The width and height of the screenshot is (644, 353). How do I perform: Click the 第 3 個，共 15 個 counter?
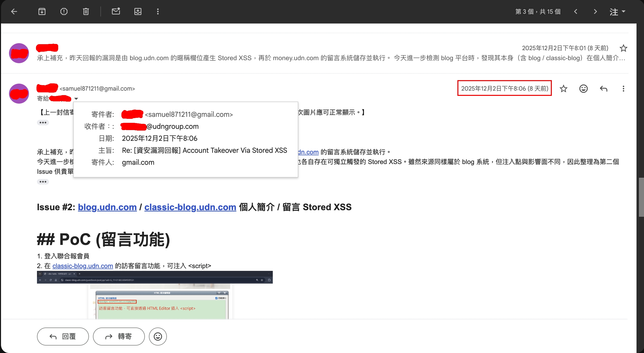pos(538,11)
